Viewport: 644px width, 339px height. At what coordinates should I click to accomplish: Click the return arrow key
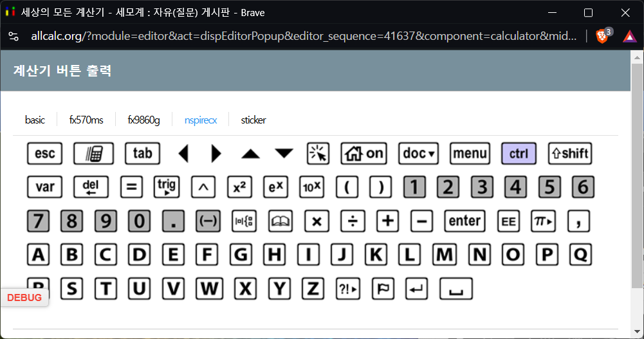[x=418, y=289]
